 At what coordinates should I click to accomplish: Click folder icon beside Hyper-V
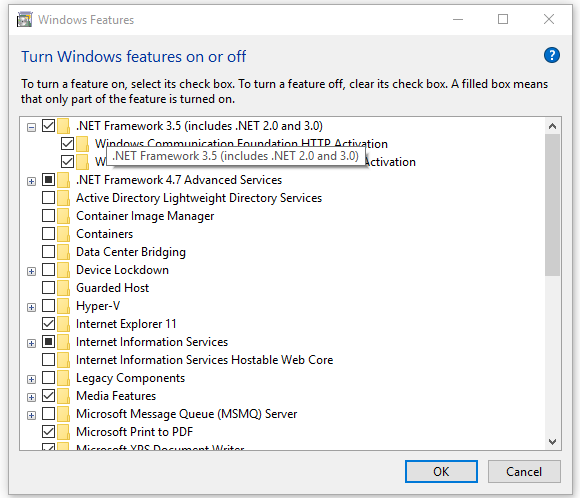[64, 306]
